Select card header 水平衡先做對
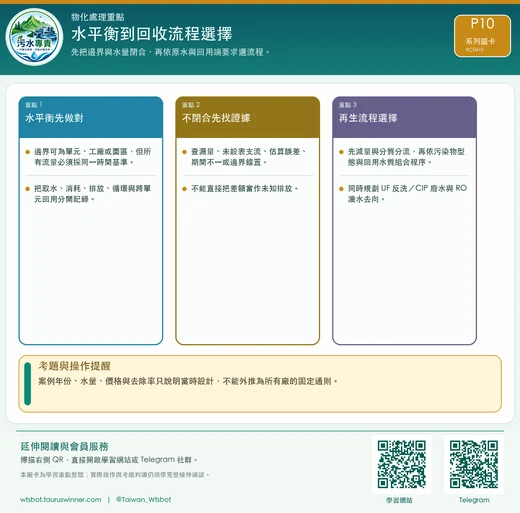520x513 pixels. tap(54, 118)
